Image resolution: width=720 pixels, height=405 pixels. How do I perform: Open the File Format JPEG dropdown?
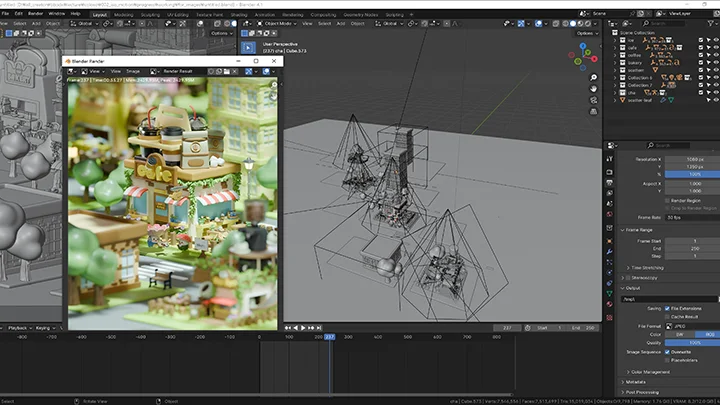pyautogui.click(x=692, y=326)
